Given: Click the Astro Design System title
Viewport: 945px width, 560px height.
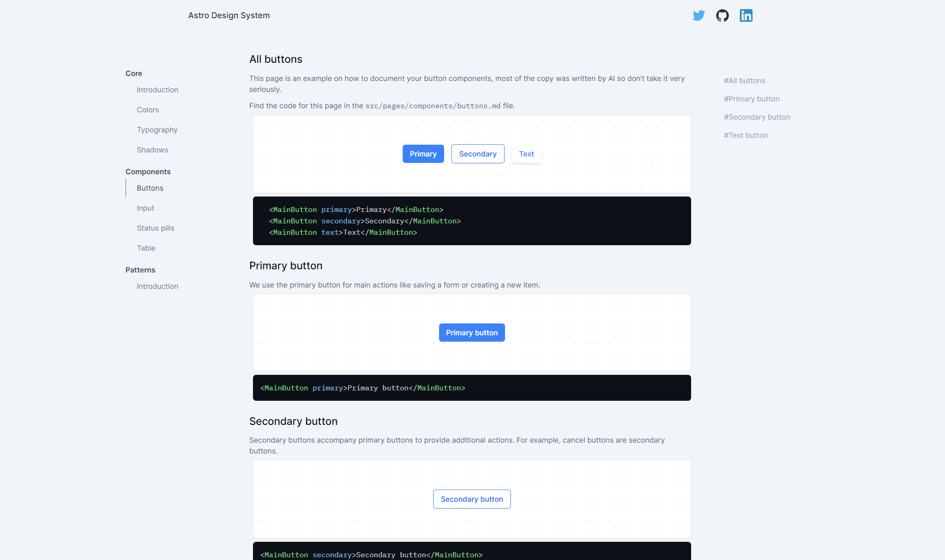Looking at the screenshot, I should (229, 15).
